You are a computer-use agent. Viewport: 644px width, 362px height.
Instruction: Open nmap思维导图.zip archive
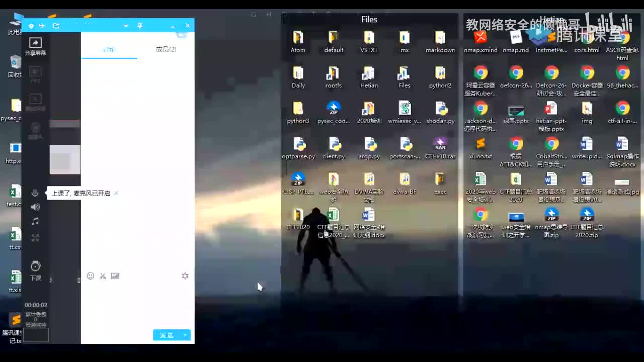(x=551, y=223)
